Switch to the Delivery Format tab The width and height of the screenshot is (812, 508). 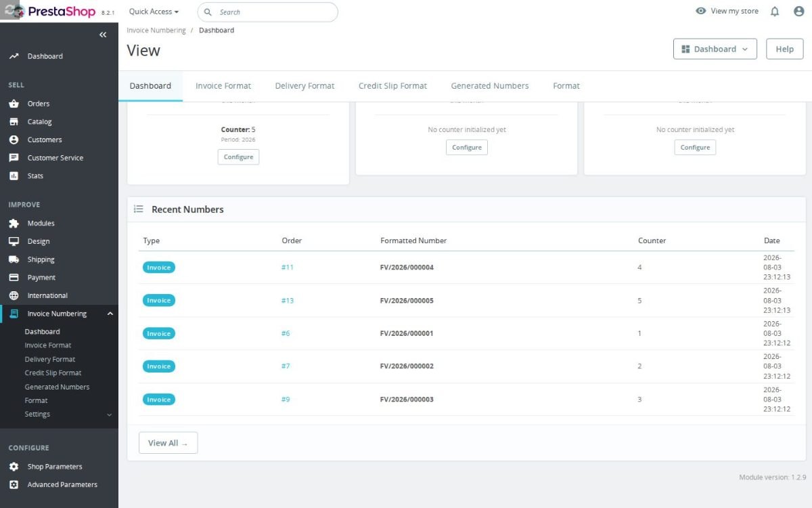click(x=304, y=86)
